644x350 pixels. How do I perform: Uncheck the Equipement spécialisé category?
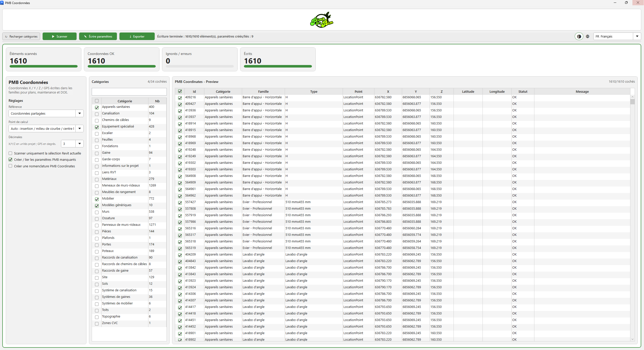pyautogui.click(x=97, y=127)
